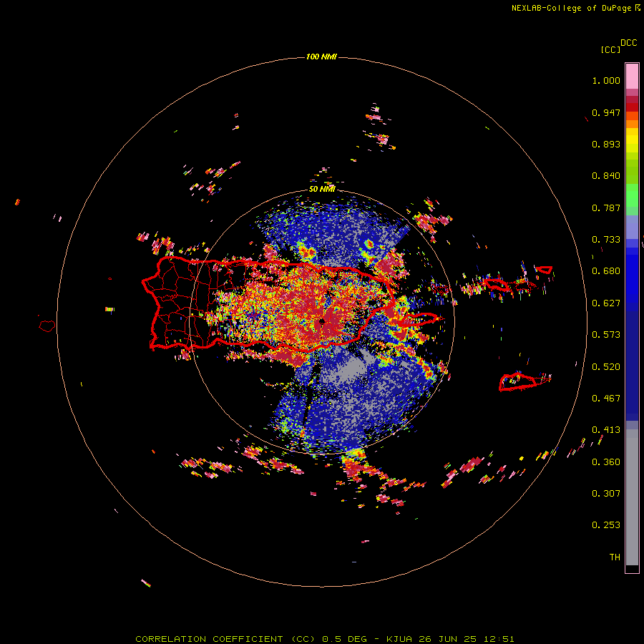
Task: Pick the bright green band on the color bar
Action: point(632,195)
